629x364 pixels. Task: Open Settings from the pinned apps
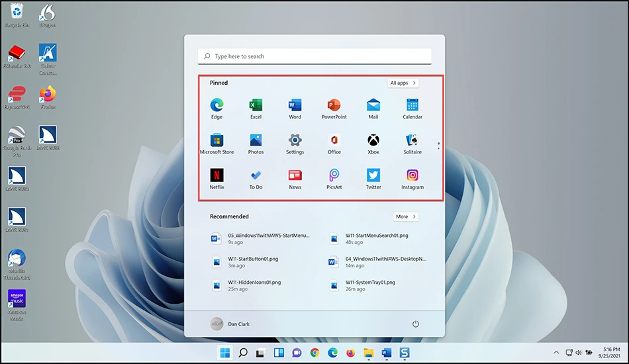point(295,144)
